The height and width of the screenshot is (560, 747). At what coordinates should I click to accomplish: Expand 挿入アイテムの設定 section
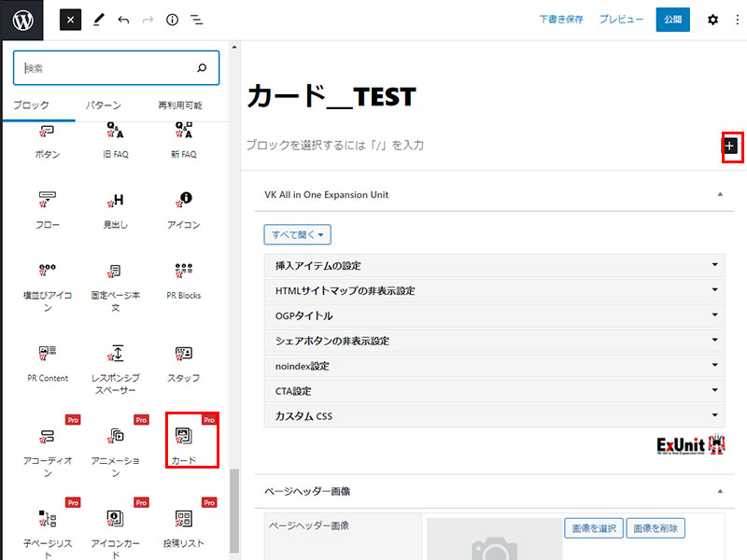[x=494, y=266]
